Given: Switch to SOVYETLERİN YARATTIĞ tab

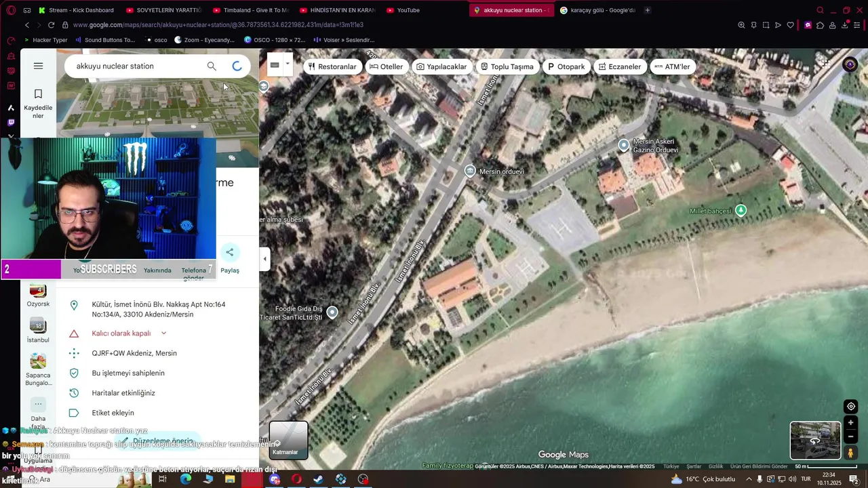Looking at the screenshot, I should click(x=163, y=10).
